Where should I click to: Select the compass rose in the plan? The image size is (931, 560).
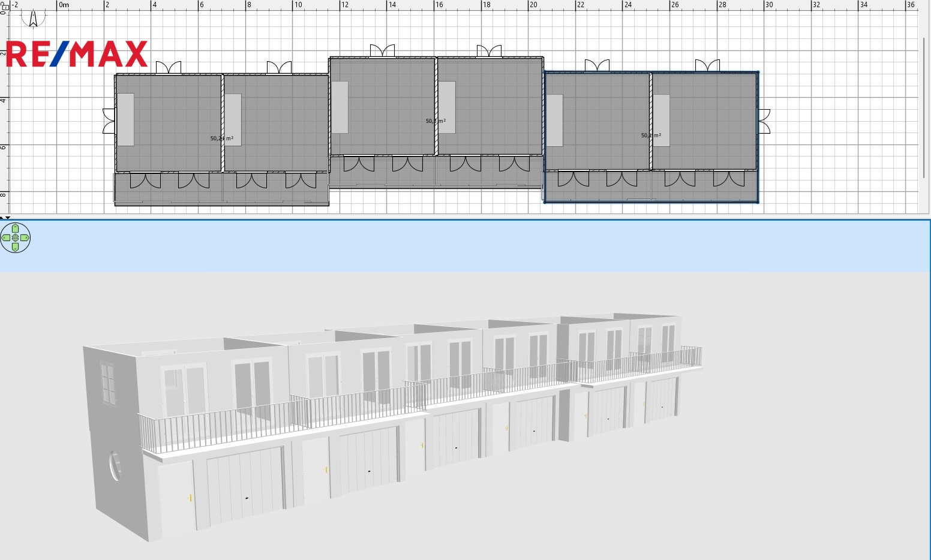pyautogui.click(x=33, y=18)
